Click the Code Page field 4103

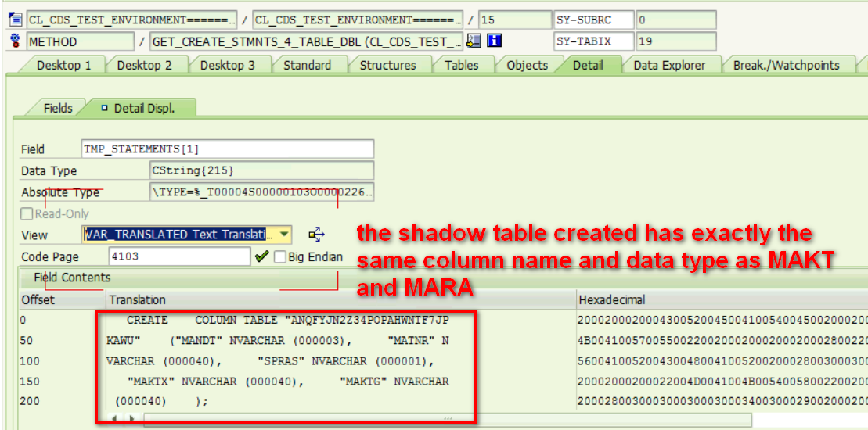[x=179, y=256]
